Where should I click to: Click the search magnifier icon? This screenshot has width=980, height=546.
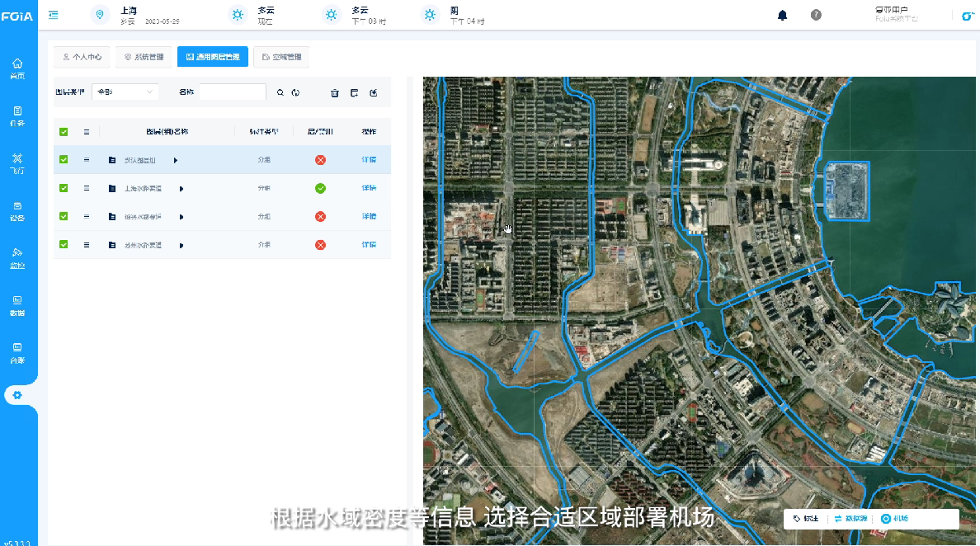[x=281, y=92]
